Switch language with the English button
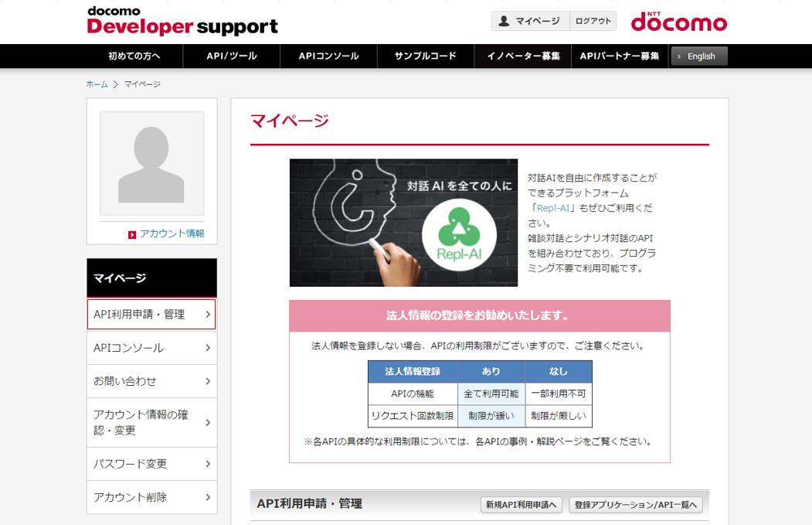812x525 pixels. [699, 56]
